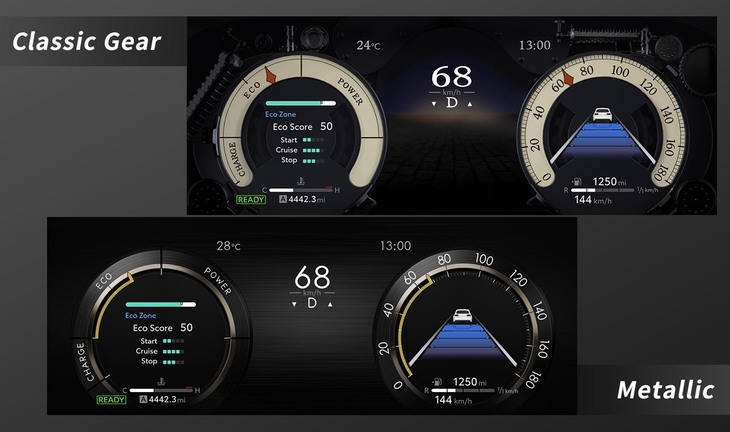Click Eco Score 50 in Classic Gear cluster
The height and width of the screenshot is (432, 730).
(302, 127)
